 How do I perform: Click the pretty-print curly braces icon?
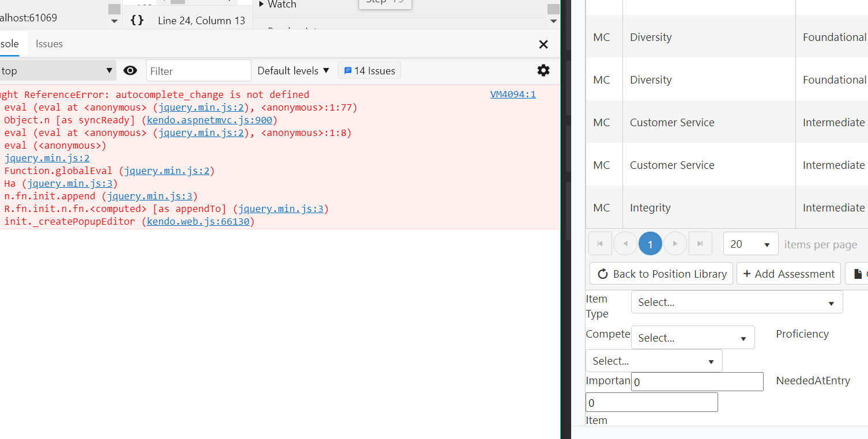[137, 20]
